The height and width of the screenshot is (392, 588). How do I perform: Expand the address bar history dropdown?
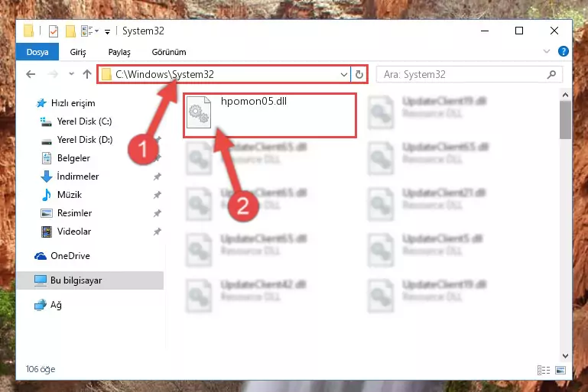(x=344, y=75)
